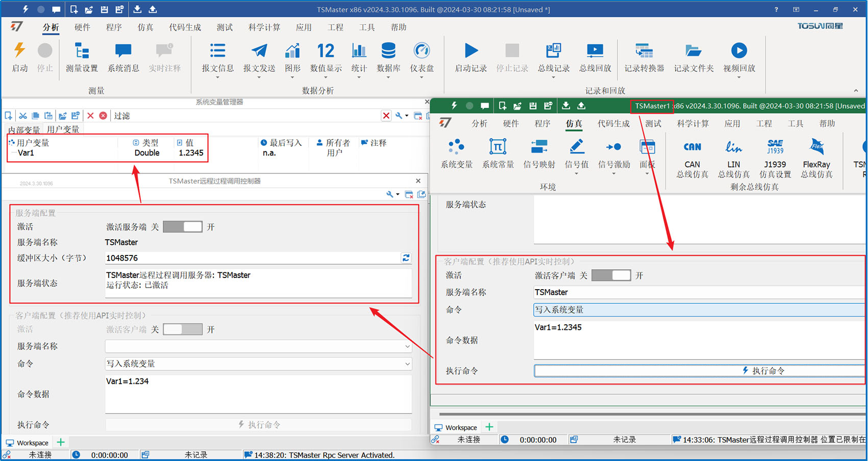Switch to 硬件 tab in main ribbon
The height and width of the screenshot is (461, 868).
click(82, 27)
